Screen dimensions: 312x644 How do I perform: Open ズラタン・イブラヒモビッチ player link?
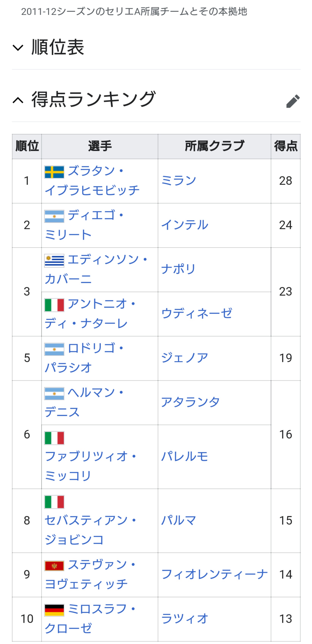[x=92, y=181]
